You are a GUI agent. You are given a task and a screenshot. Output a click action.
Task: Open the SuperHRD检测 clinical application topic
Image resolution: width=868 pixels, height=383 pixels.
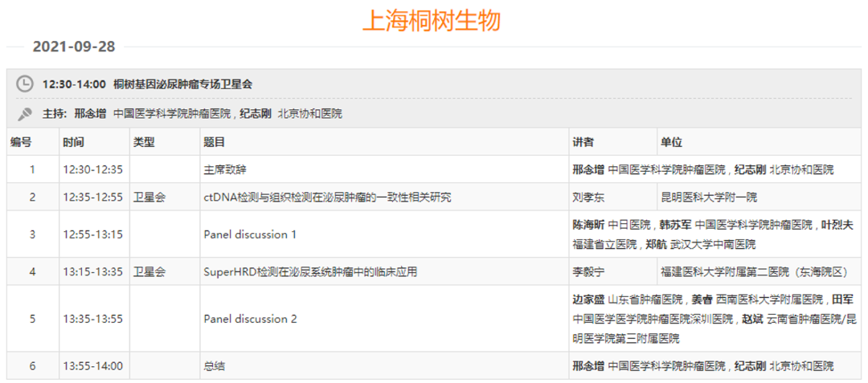[x=310, y=271]
